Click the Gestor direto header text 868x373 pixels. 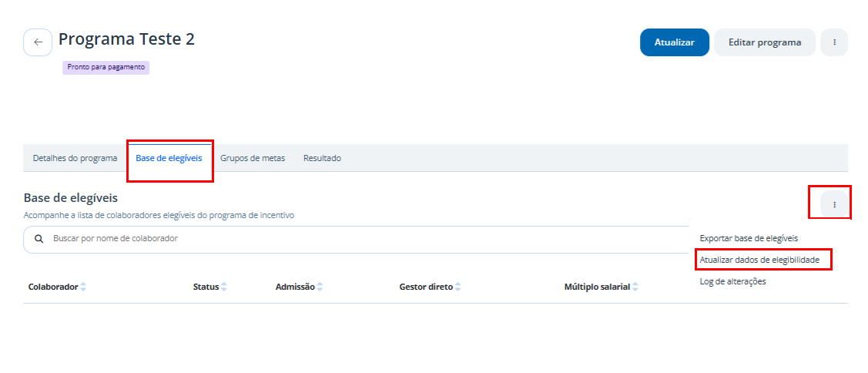(x=426, y=287)
